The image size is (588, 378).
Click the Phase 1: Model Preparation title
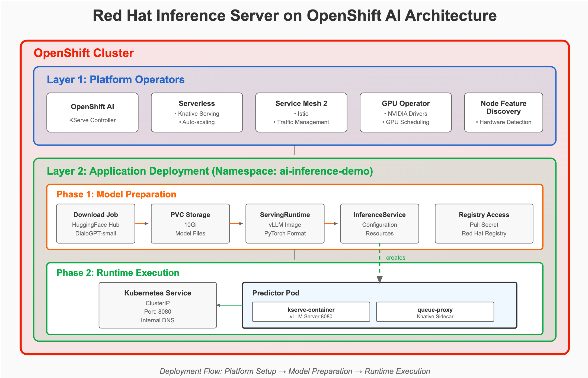point(116,194)
